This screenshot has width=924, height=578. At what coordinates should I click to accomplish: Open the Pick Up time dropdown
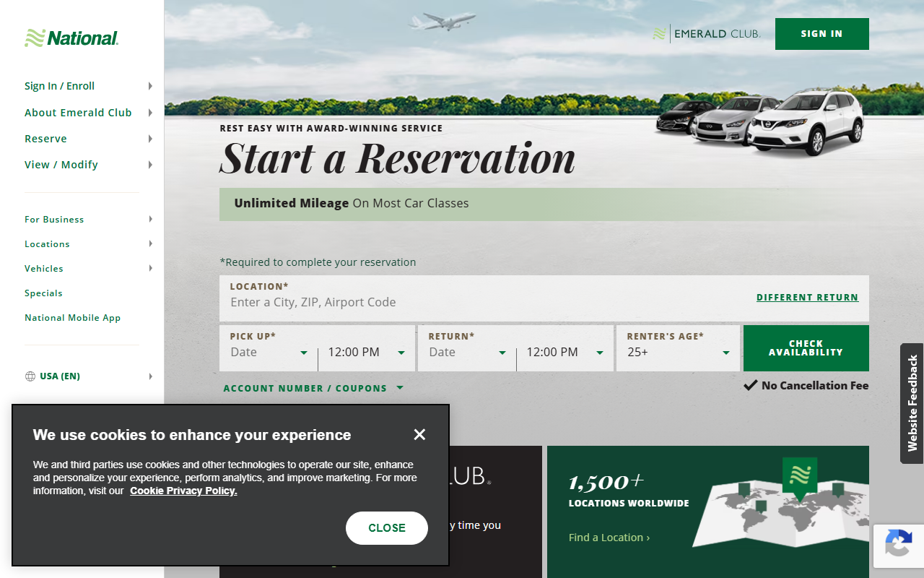click(367, 353)
